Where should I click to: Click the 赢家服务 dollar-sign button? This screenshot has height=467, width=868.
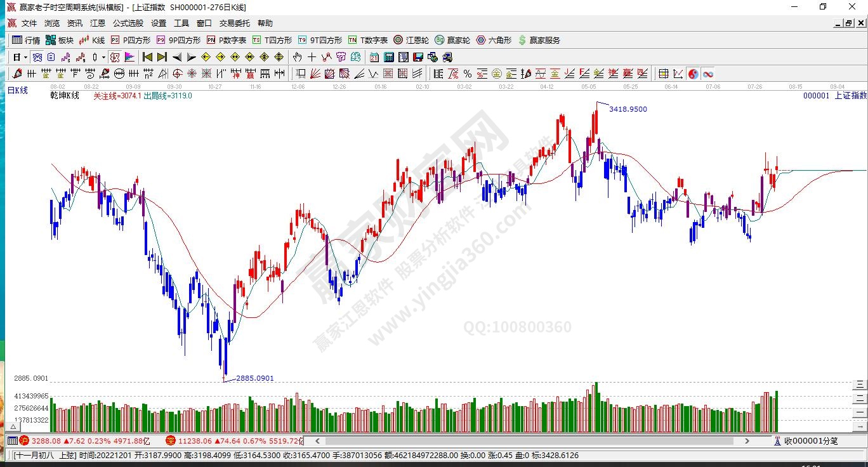point(539,40)
